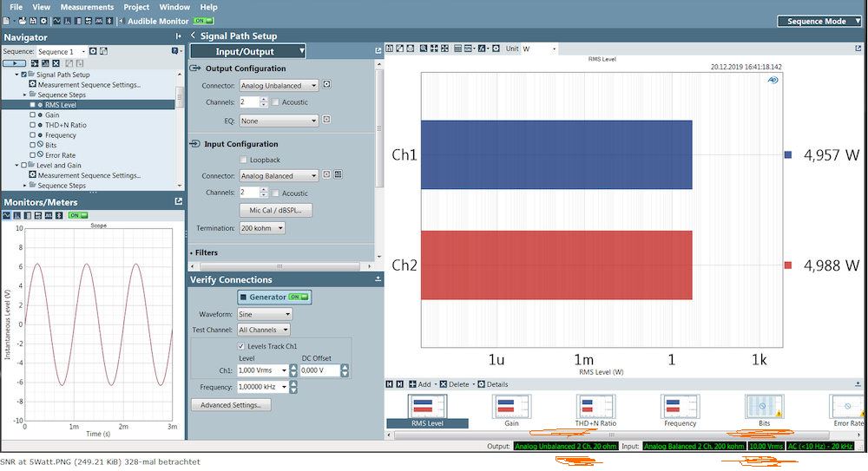Viewport: 868px width, 471px height.
Task: Open the Sequence Mode dropdown
Action: [x=819, y=21]
